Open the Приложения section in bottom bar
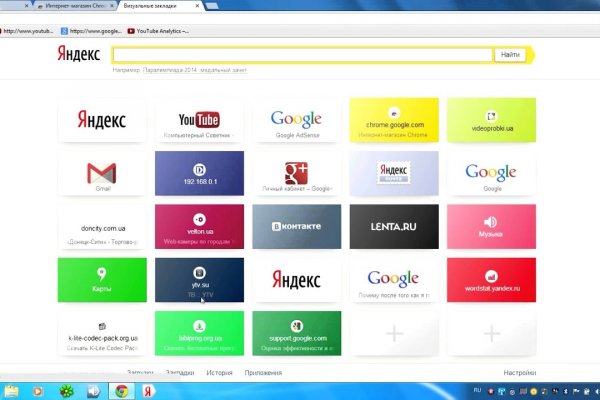The width and height of the screenshot is (600, 400). click(263, 372)
